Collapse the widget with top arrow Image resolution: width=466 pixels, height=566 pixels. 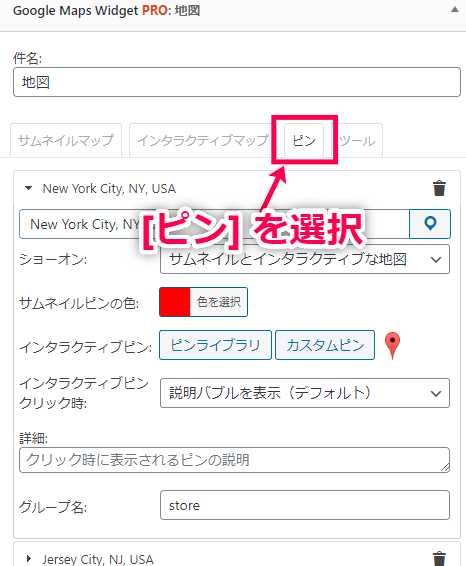click(x=455, y=10)
